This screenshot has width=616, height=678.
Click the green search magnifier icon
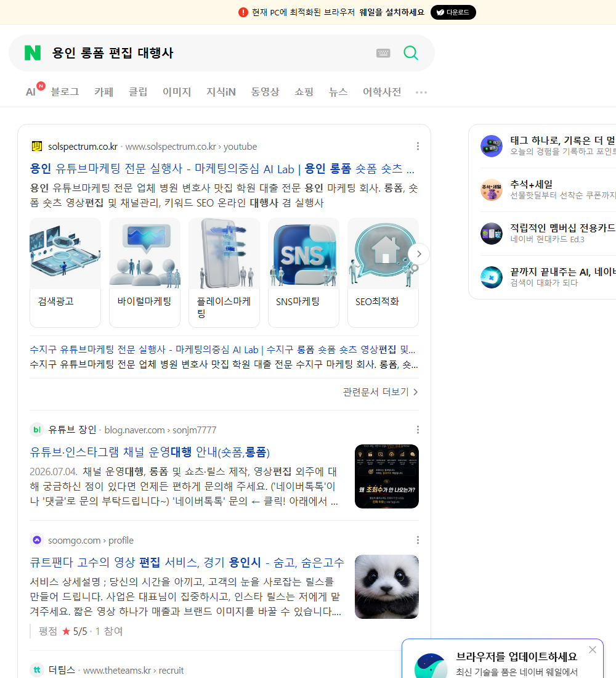click(411, 53)
